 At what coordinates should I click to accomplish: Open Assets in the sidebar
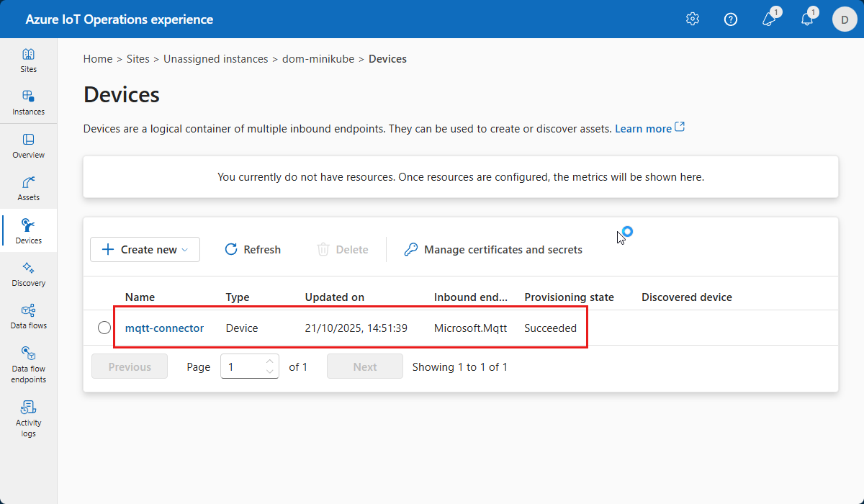28,189
